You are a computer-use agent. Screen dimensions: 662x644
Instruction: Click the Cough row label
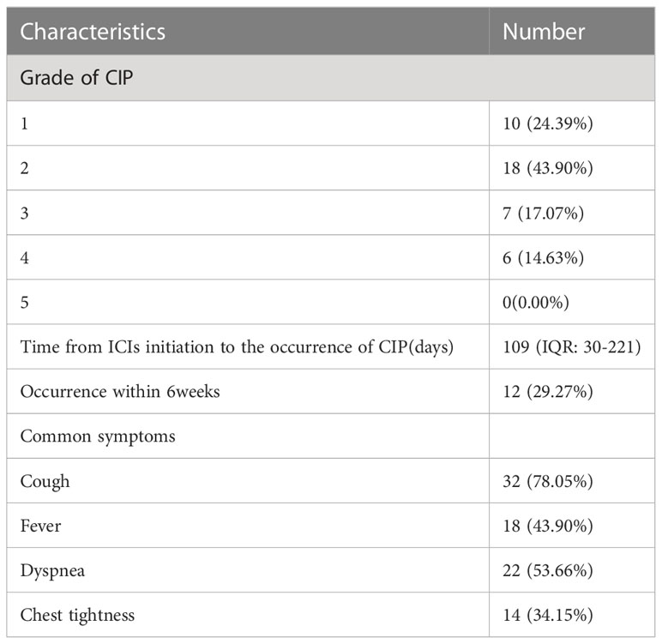pyautogui.click(x=45, y=482)
